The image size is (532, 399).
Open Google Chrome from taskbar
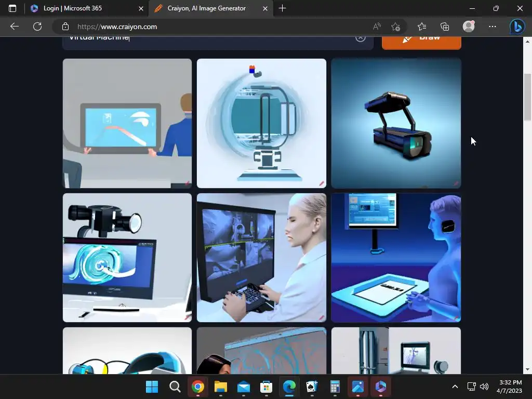[x=198, y=387]
